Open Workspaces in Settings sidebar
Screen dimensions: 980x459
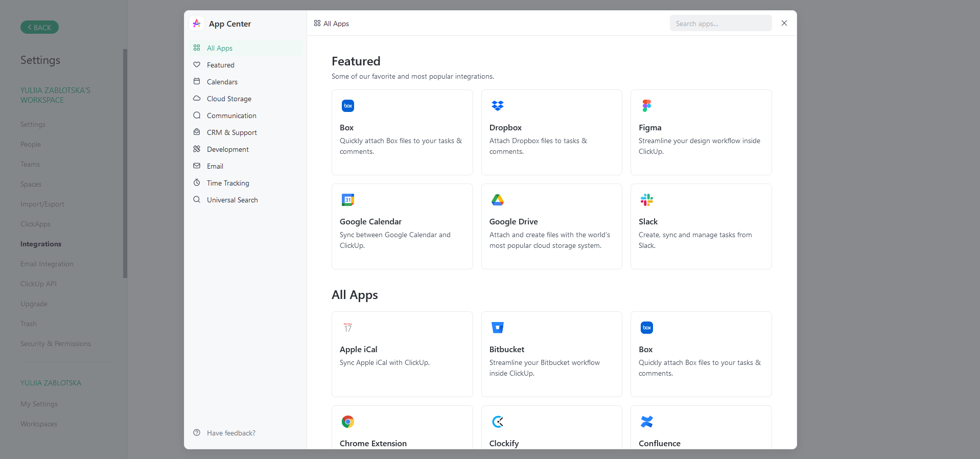click(39, 424)
